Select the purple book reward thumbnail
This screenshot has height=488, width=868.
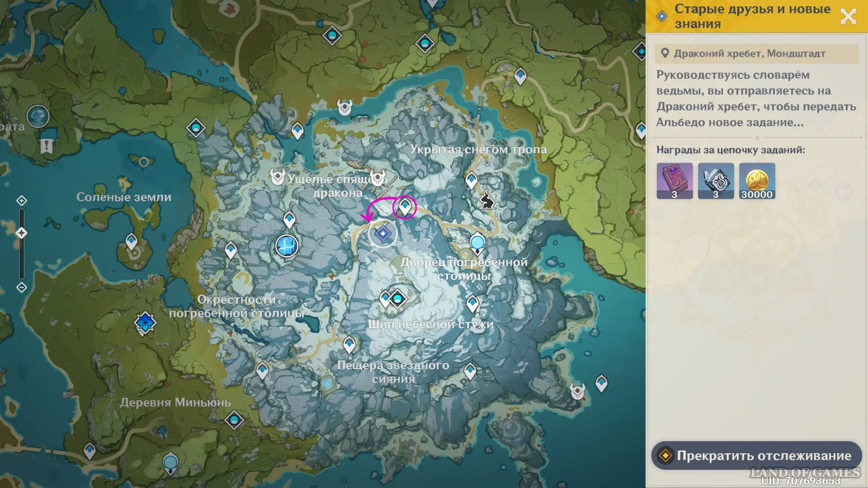click(x=675, y=181)
